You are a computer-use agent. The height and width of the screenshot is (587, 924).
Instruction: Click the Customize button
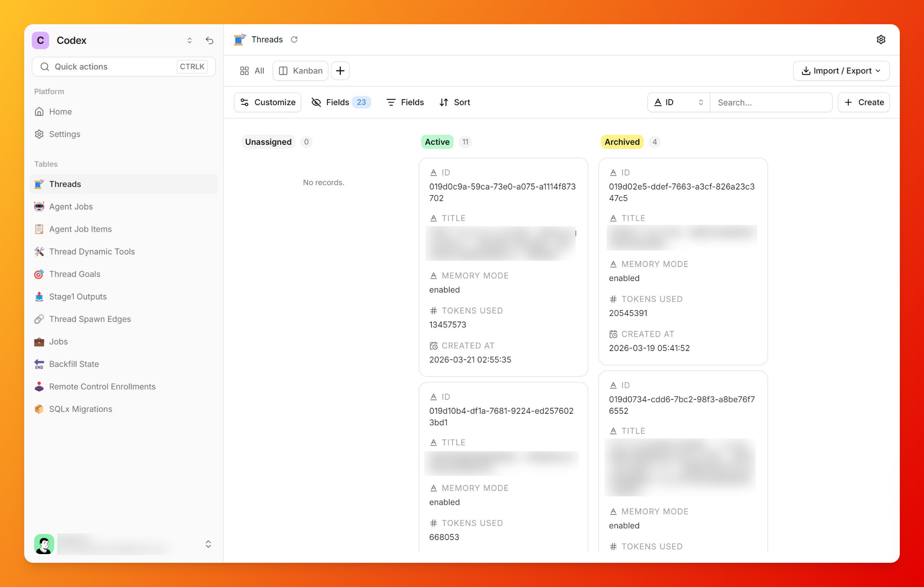(267, 102)
